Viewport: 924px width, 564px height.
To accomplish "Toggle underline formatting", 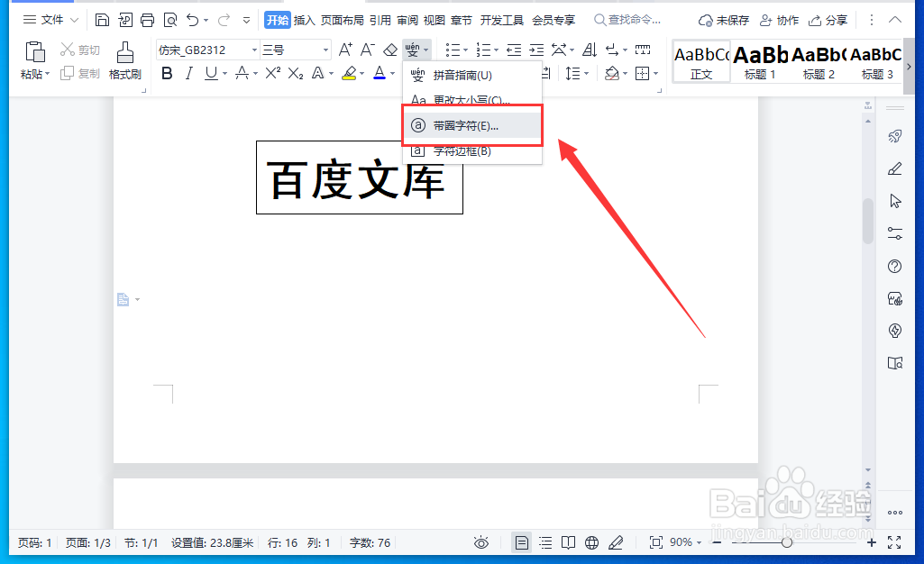I will click(x=211, y=74).
